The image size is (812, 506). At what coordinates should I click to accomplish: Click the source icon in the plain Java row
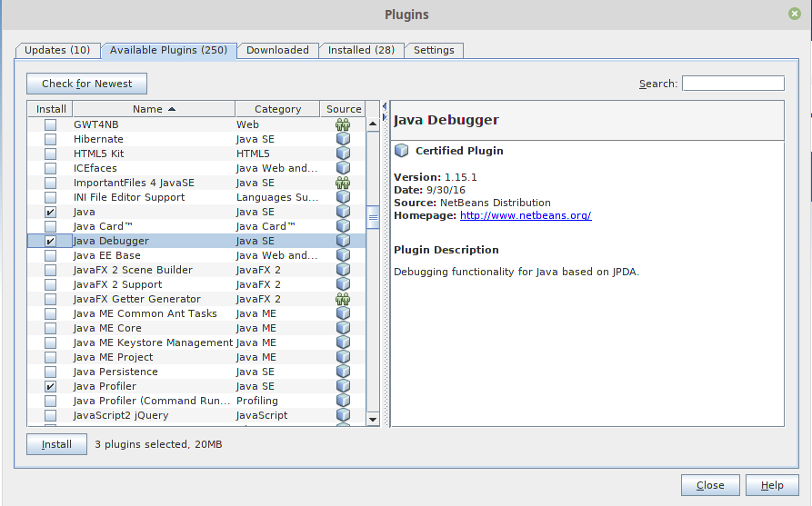pos(343,211)
